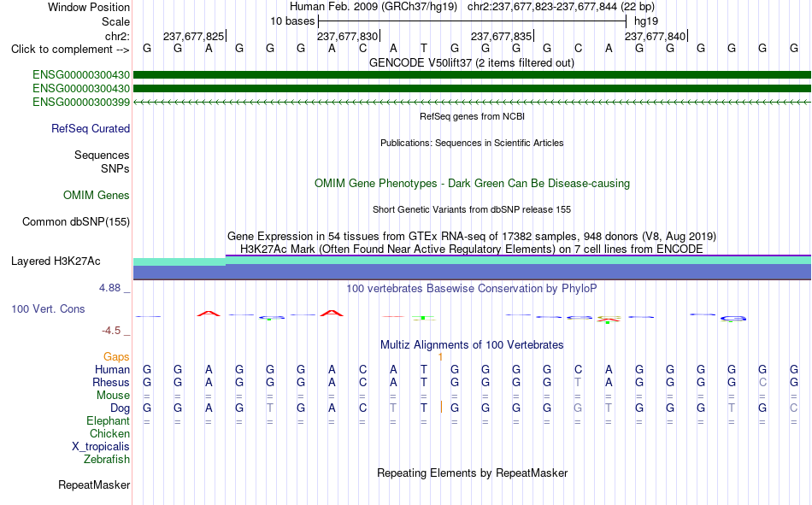The height and width of the screenshot is (505, 812).
Task: Click the '10 bases' scale text
Action: [x=292, y=21]
